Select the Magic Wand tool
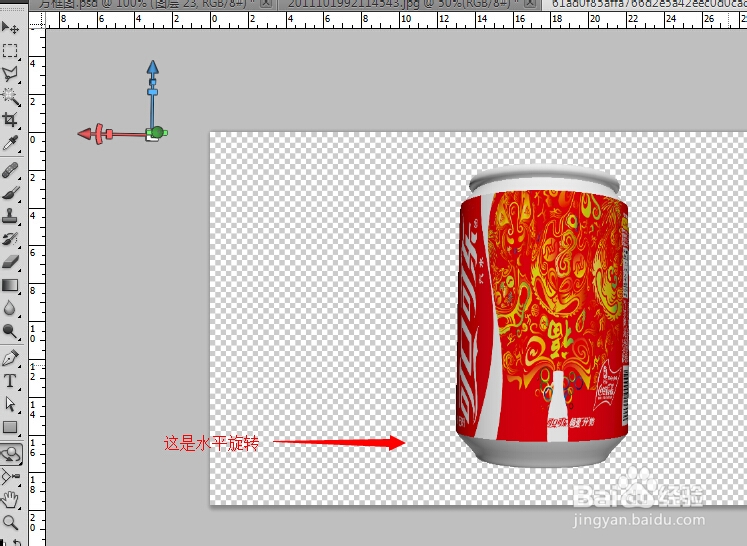747x546 pixels. [x=10, y=97]
